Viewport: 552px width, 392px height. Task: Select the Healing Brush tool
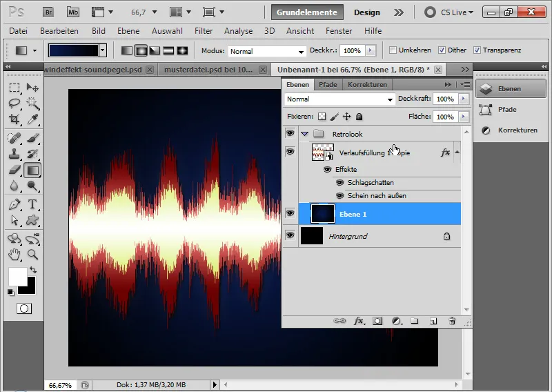pyautogui.click(x=14, y=138)
